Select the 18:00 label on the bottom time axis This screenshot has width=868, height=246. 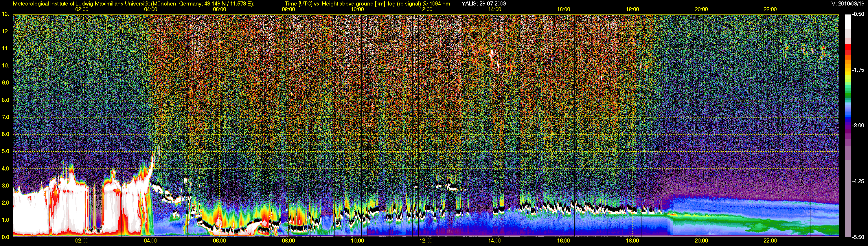coord(632,241)
